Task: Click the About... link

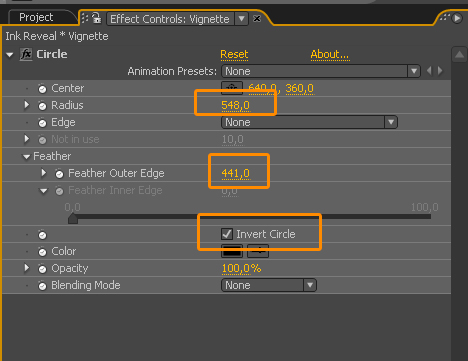Action: pyautogui.click(x=330, y=54)
